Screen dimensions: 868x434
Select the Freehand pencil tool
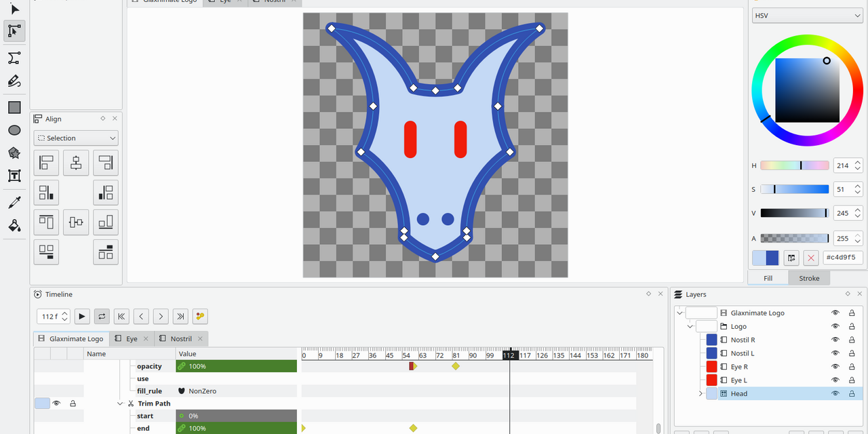14,81
